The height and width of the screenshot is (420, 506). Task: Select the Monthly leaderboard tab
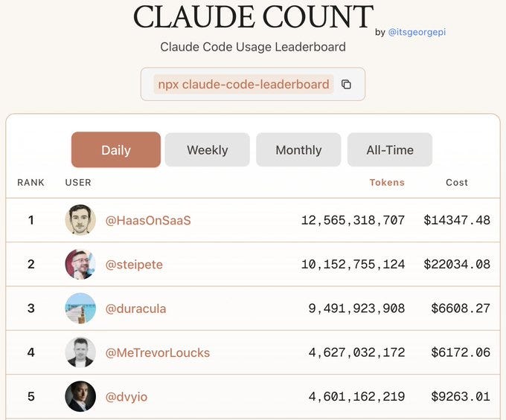click(x=298, y=149)
